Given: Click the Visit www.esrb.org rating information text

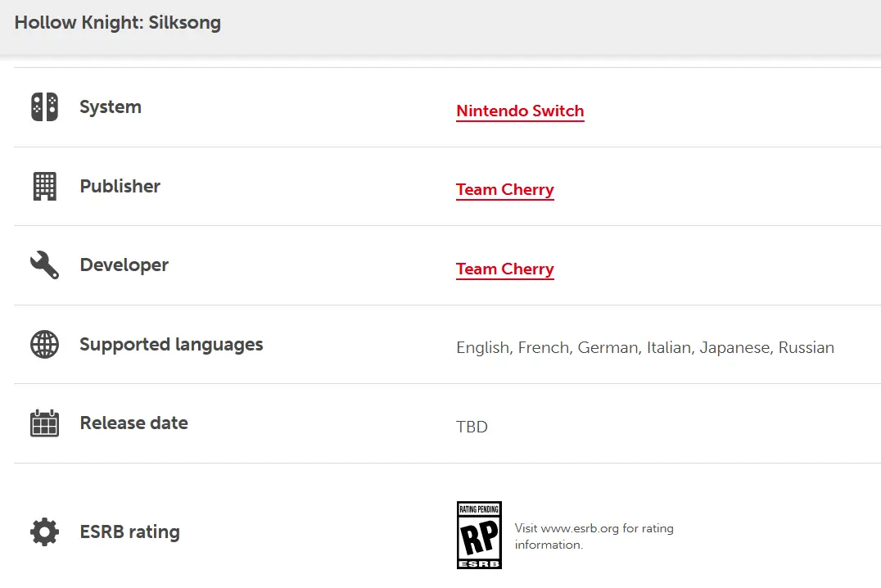Looking at the screenshot, I should pos(594,536).
